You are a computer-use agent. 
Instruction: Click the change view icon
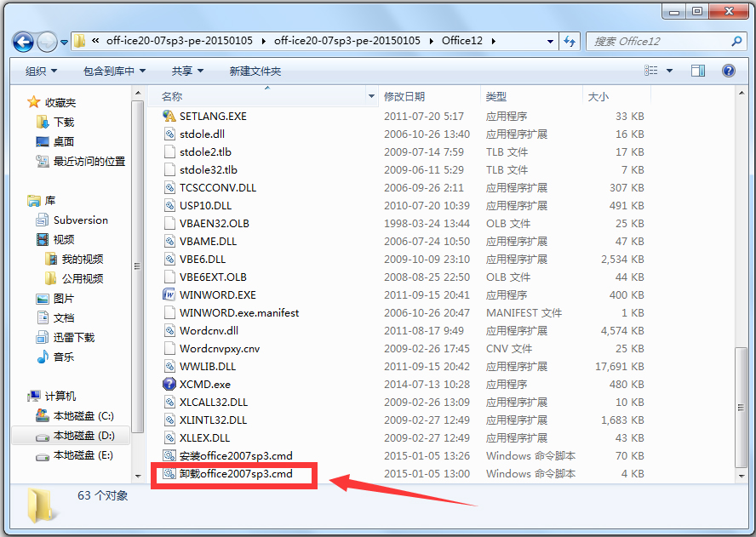point(651,71)
